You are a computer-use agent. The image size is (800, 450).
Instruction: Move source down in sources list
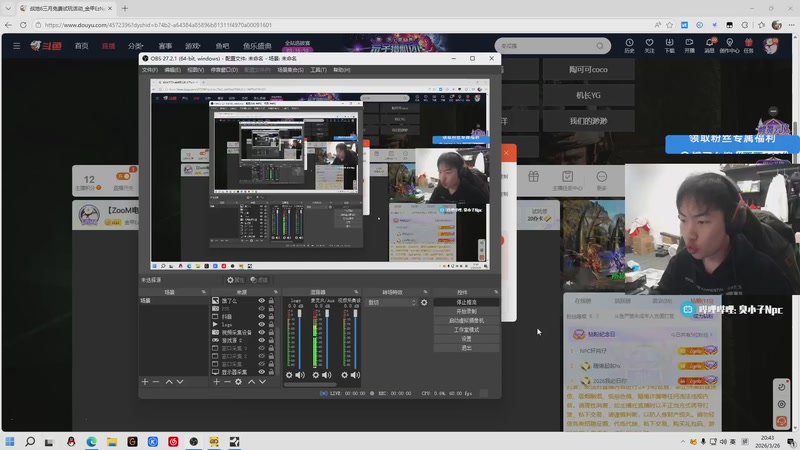point(262,382)
